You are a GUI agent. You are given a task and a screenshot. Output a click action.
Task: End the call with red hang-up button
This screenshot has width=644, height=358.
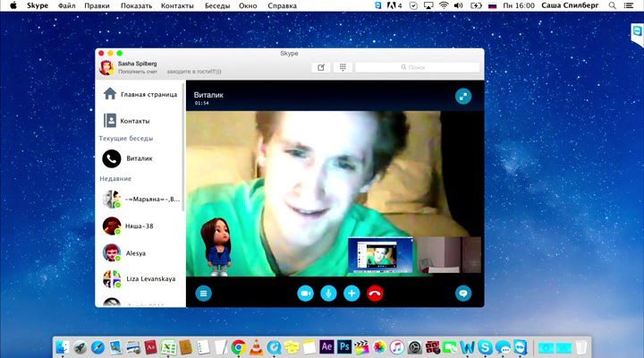pyautogui.click(x=375, y=293)
